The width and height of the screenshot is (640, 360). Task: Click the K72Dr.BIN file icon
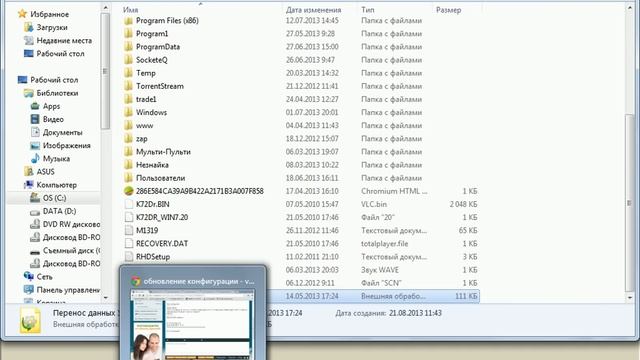[129, 204]
